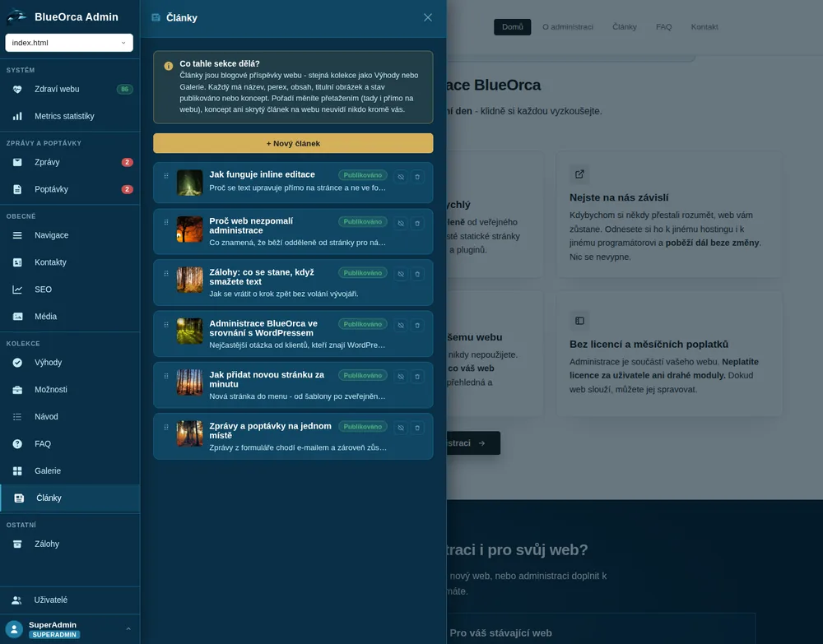This screenshot has height=644, width=823.
Task: Open thumbnail of 'Jak přidat novou stránku'
Action: point(189,382)
